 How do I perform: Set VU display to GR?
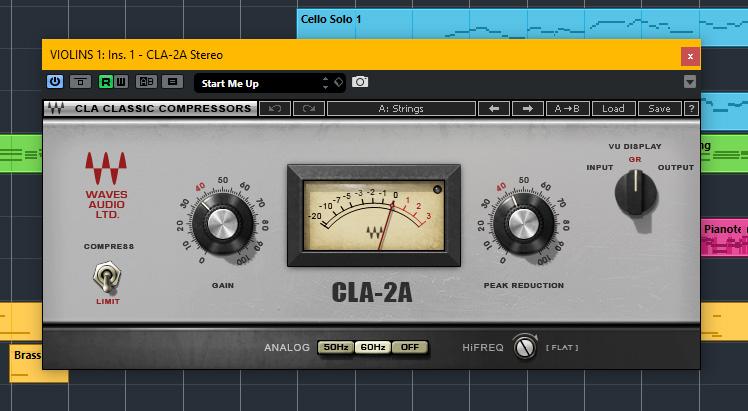(635, 160)
